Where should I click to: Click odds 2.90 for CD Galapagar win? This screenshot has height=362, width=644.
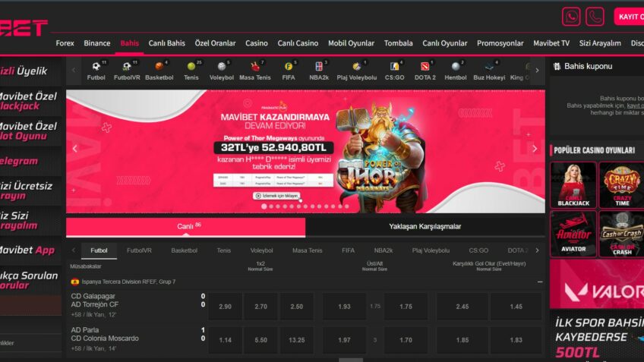[225, 307]
